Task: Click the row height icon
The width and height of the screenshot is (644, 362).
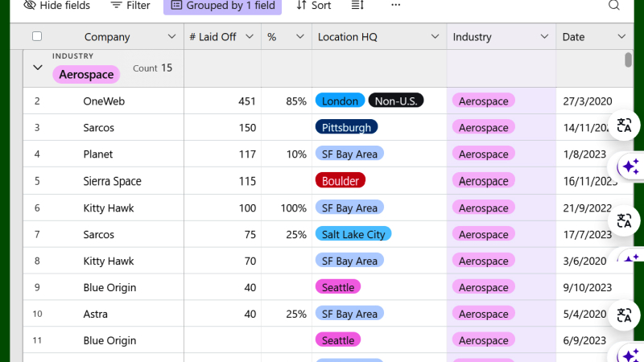Action: 357,5
